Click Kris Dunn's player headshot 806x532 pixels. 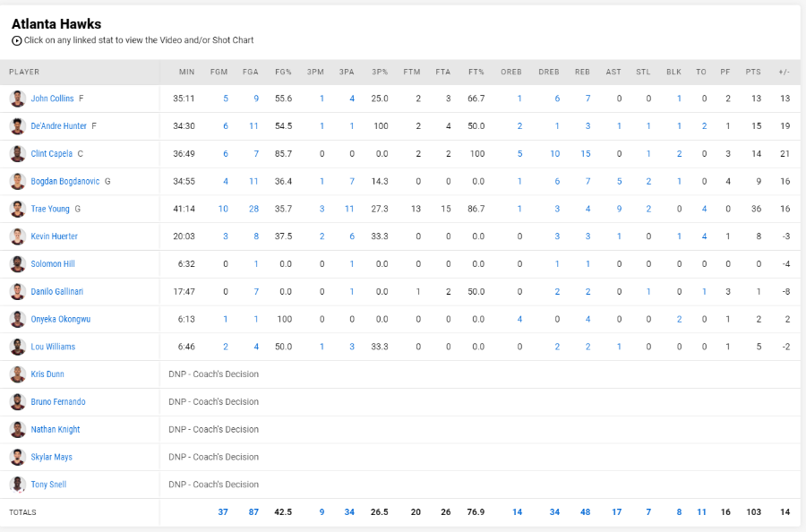click(x=18, y=374)
